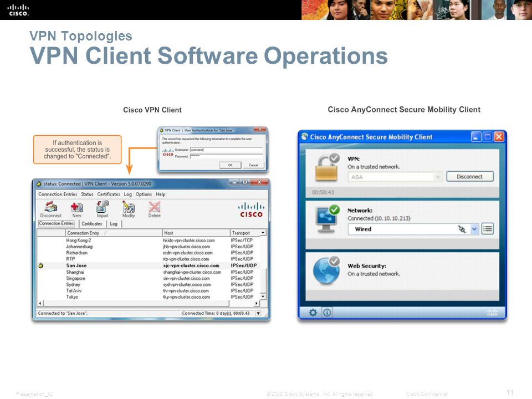The image size is (532, 399).
Task: Click the Username field in authentication dialog
Action: point(226,150)
